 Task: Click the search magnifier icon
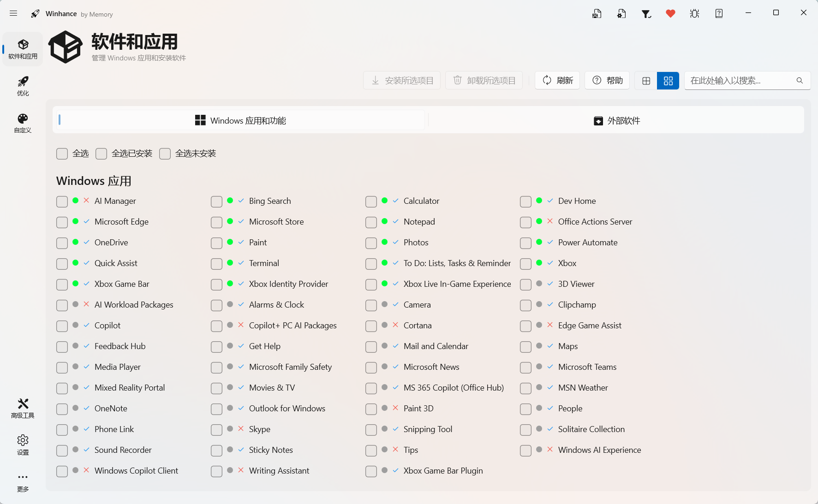click(800, 81)
